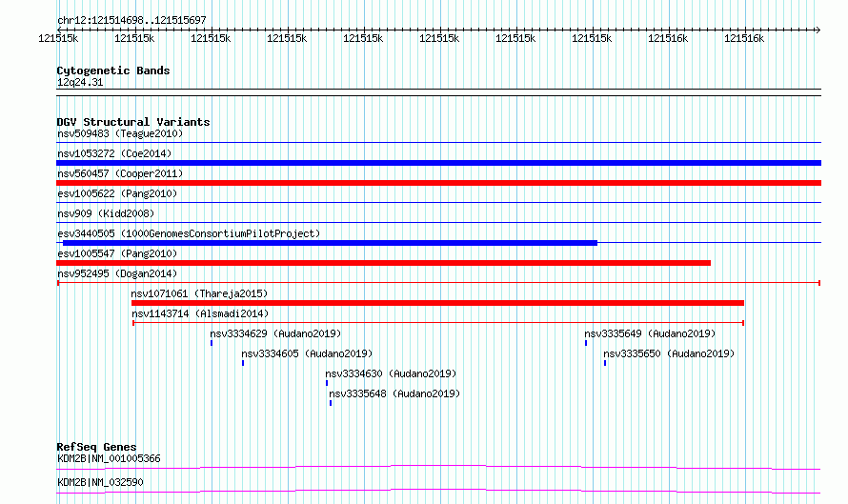Open the nsv3335650 (Audano2019) label
The image size is (848, 504).
669,353
